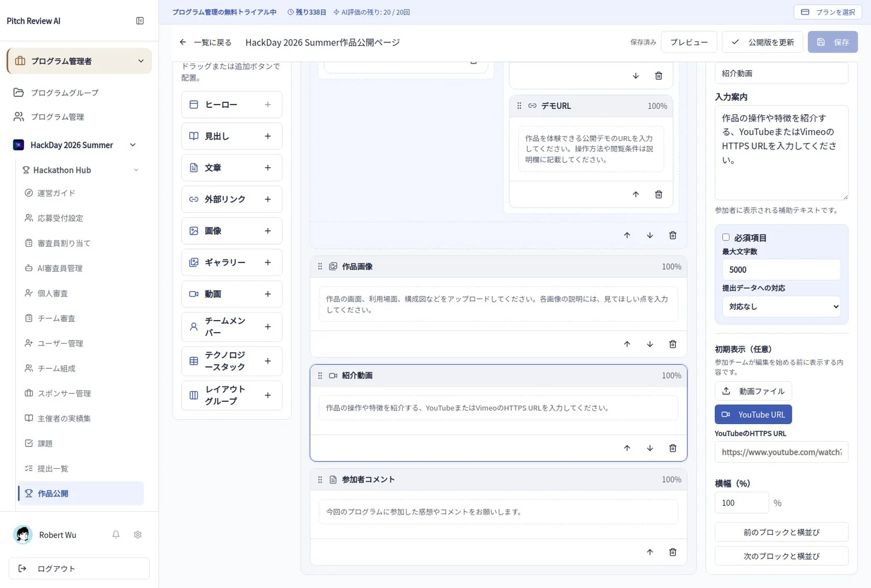Click the プレビュー button
The height and width of the screenshot is (588, 871).
pos(689,42)
